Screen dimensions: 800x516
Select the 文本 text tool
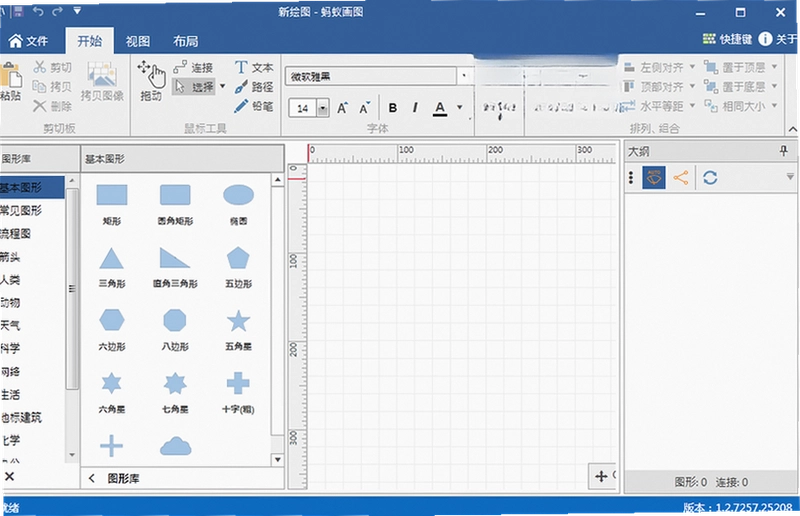pyautogui.click(x=254, y=67)
